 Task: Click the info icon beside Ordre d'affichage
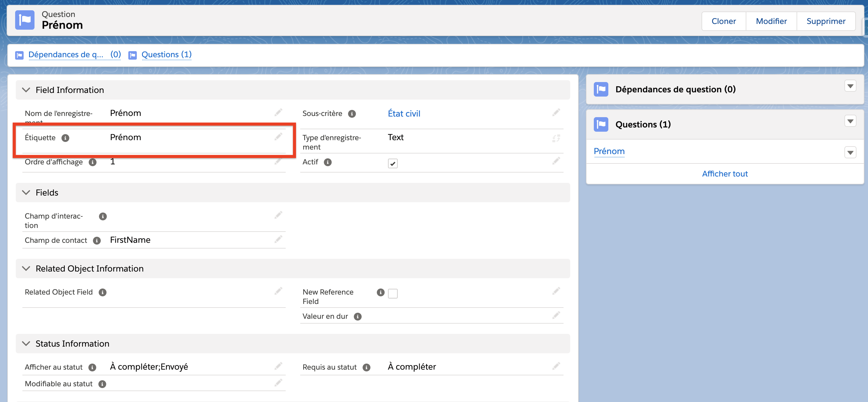(x=93, y=163)
